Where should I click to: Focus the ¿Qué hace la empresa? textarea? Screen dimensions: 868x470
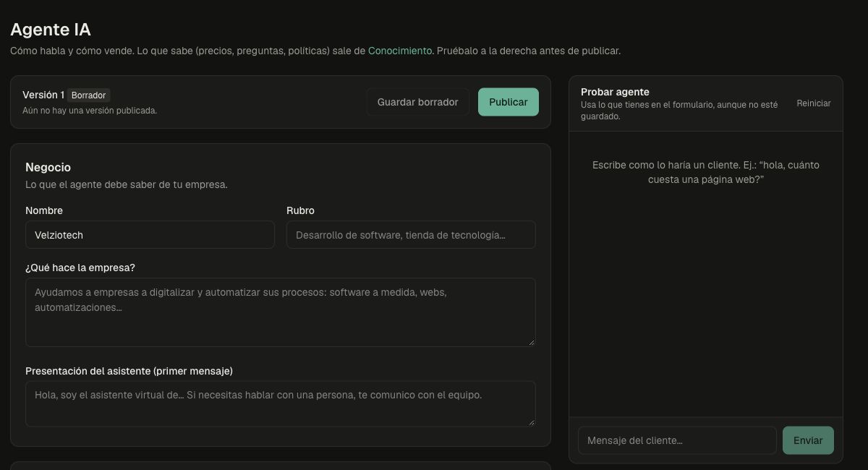pyautogui.click(x=281, y=312)
